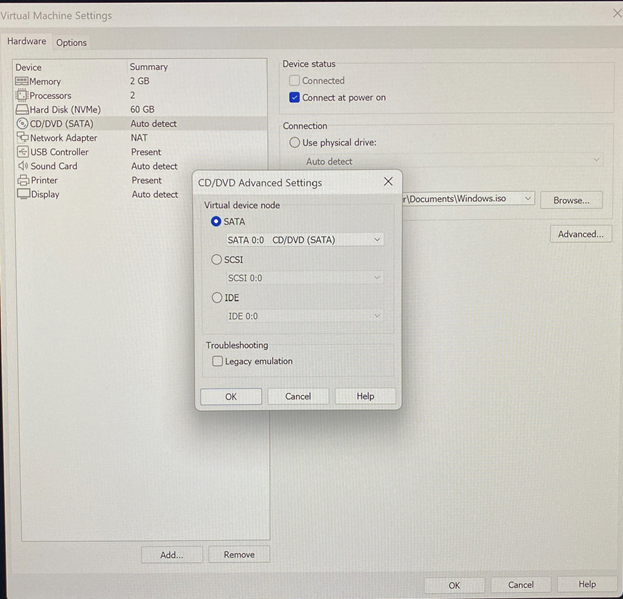The width and height of the screenshot is (623, 599).
Task: Expand the SATA 0:0 node dropdown
Action: coord(376,240)
